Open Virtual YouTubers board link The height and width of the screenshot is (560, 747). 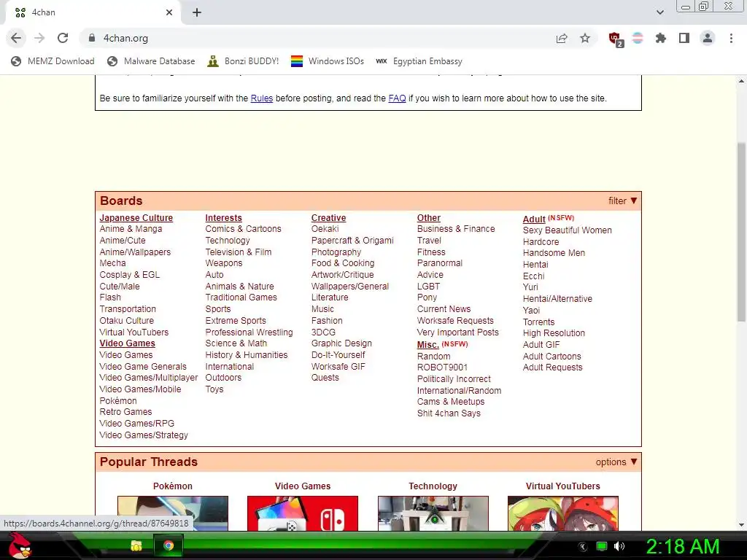point(134,332)
